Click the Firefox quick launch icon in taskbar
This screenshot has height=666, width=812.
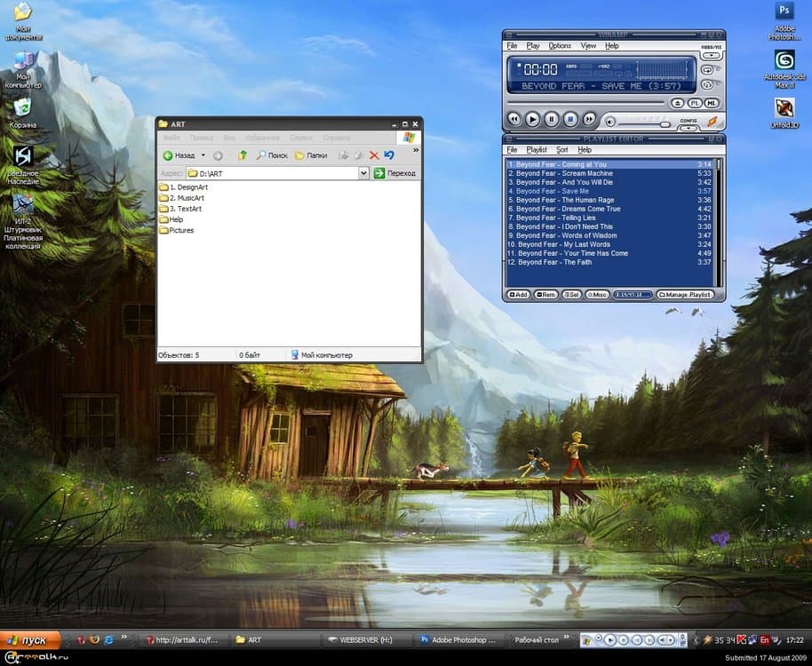pyautogui.click(x=95, y=639)
